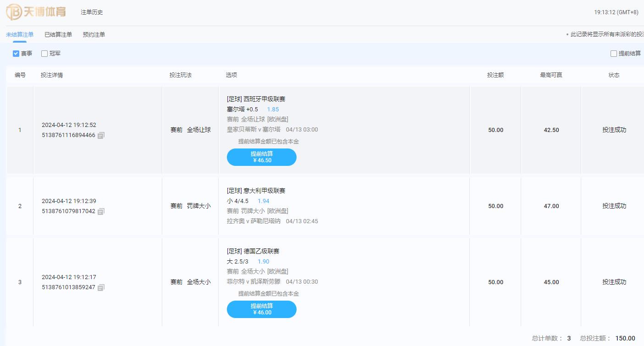
Task: Click the 天博体育 logo
Action: [36, 12]
